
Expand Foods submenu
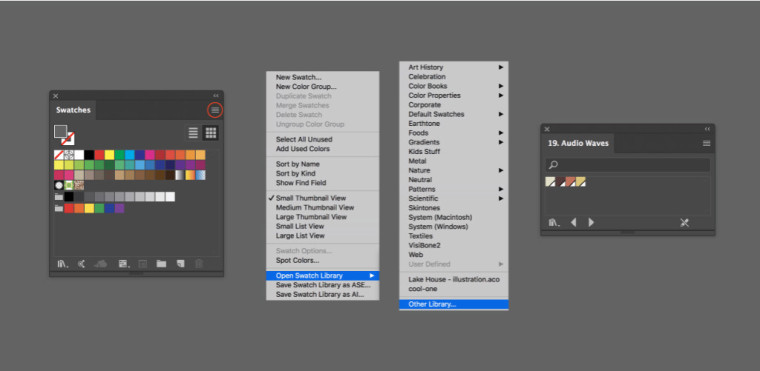tap(454, 133)
